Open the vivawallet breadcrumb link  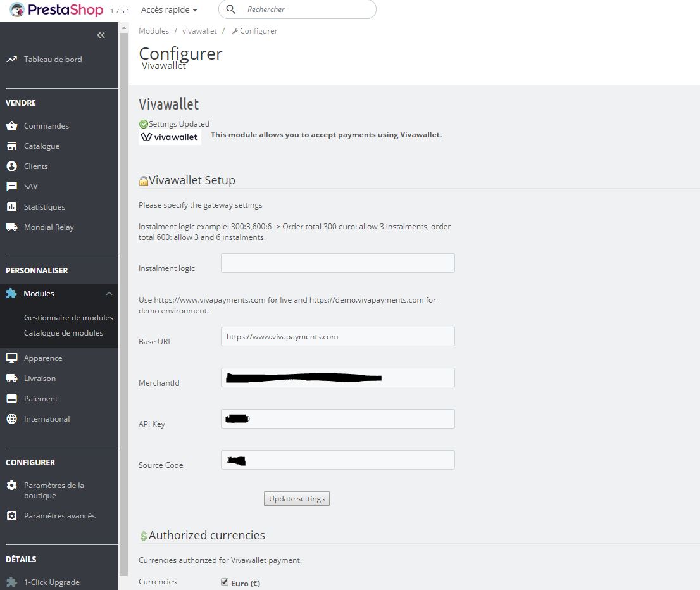199,30
